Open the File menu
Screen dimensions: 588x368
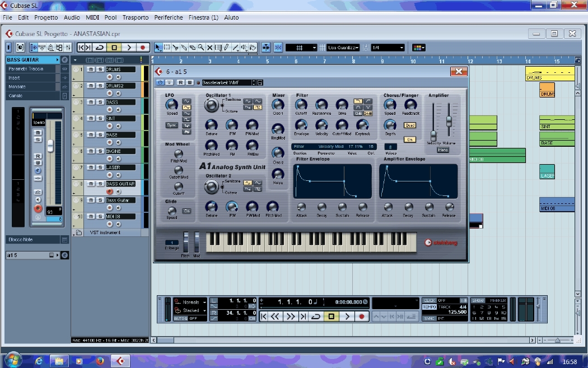(x=7, y=17)
